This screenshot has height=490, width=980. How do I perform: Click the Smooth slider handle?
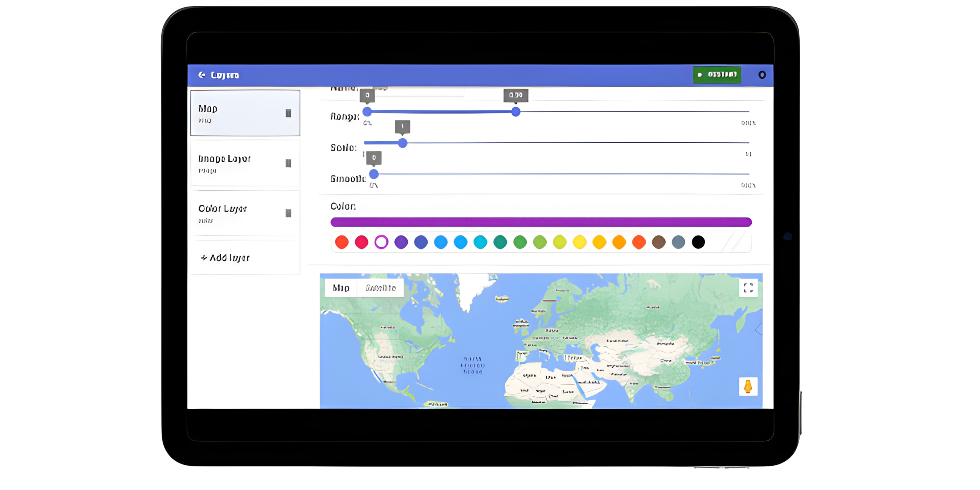tap(374, 174)
